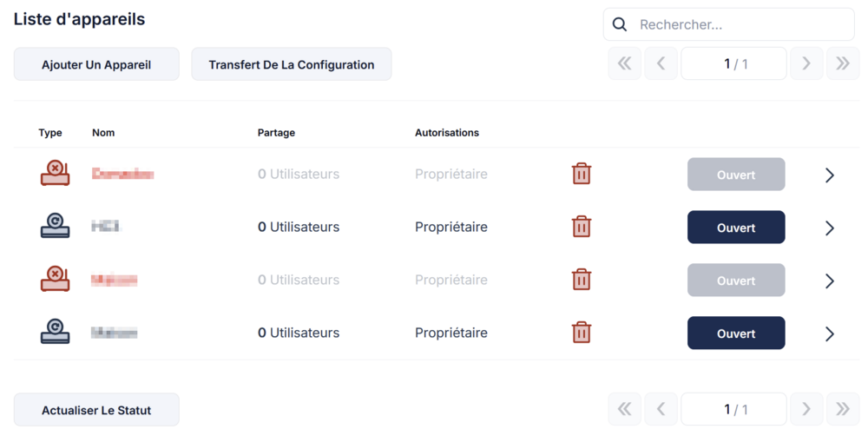Go to first page in bottom pagination
This screenshot has width=868, height=436.
(x=624, y=409)
